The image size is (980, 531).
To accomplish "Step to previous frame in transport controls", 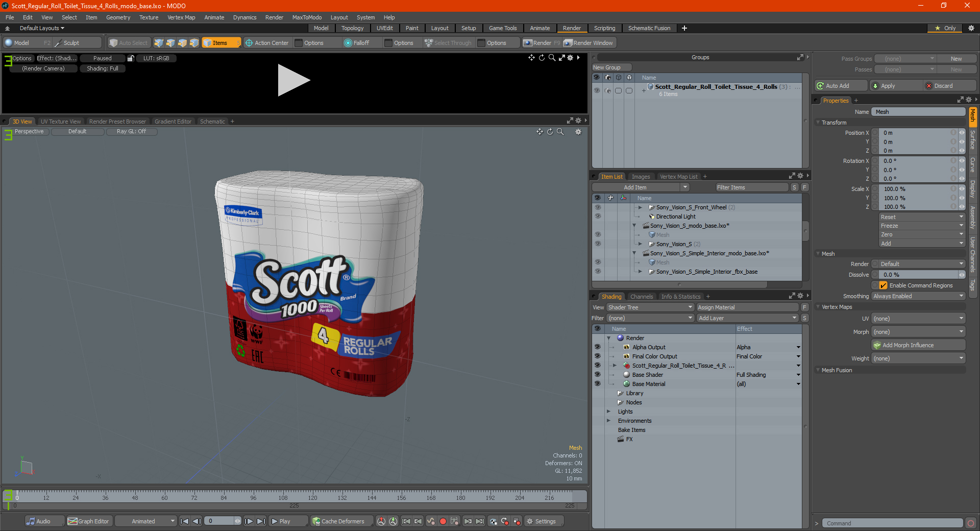I will [x=197, y=521].
